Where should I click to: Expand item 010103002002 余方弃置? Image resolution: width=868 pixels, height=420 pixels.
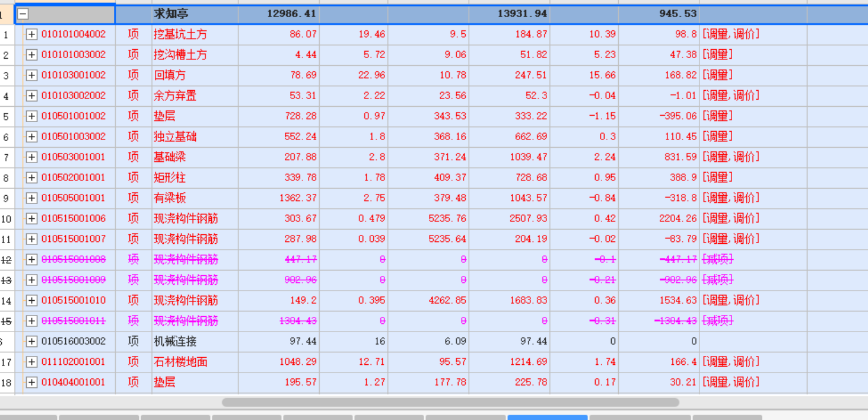pyautogui.click(x=31, y=96)
